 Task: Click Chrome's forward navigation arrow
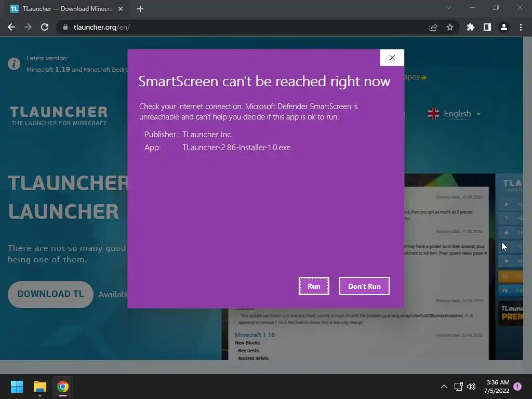tap(28, 27)
